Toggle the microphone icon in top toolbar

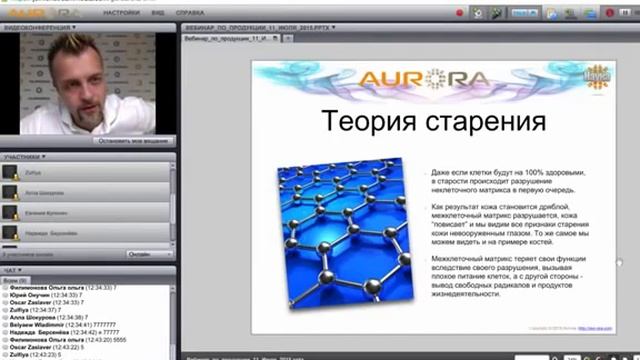(x=497, y=13)
